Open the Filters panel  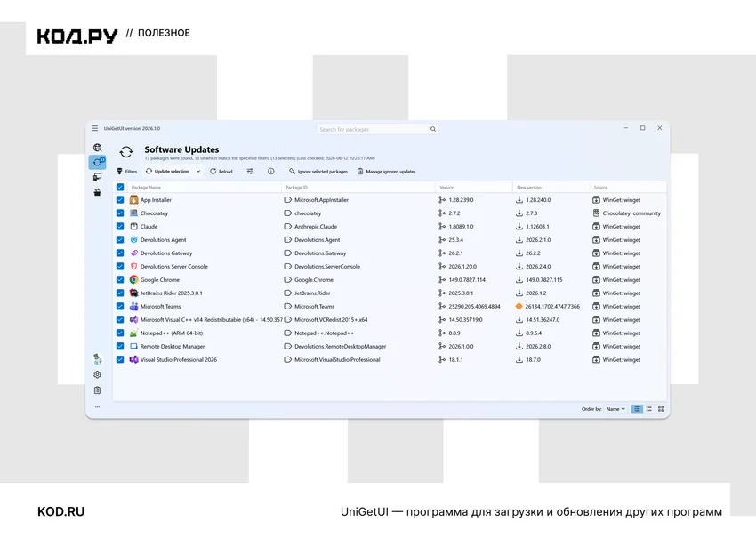(127, 171)
